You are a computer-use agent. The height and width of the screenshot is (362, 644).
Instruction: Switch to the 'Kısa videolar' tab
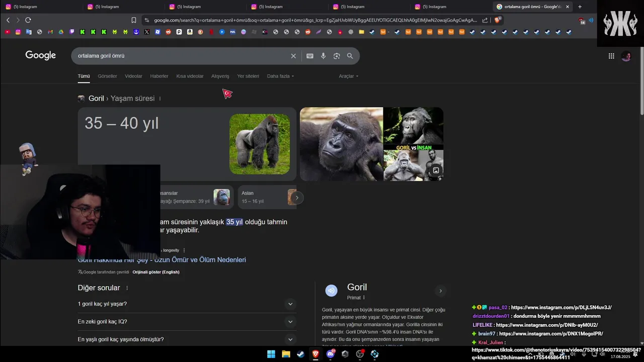click(x=190, y=76)
